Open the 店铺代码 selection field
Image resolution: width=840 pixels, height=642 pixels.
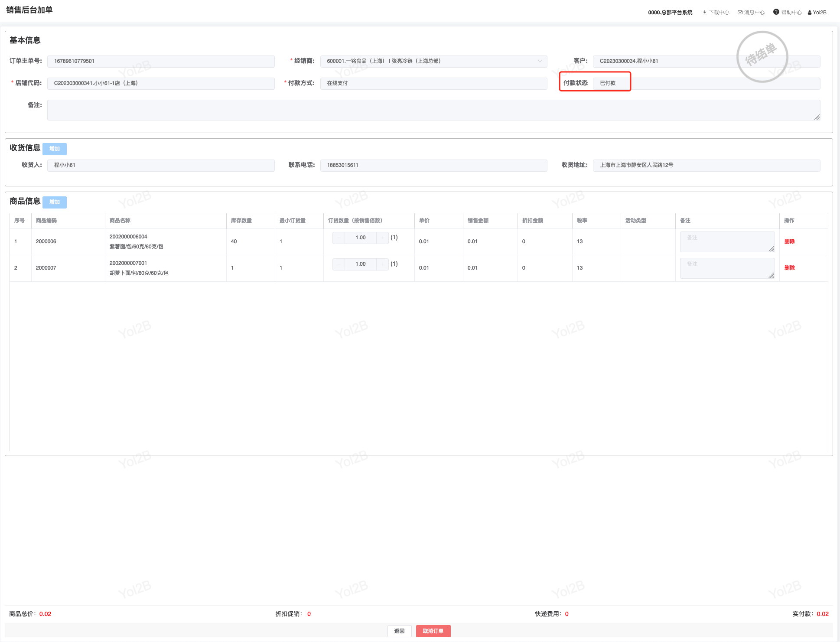(160, 83)
